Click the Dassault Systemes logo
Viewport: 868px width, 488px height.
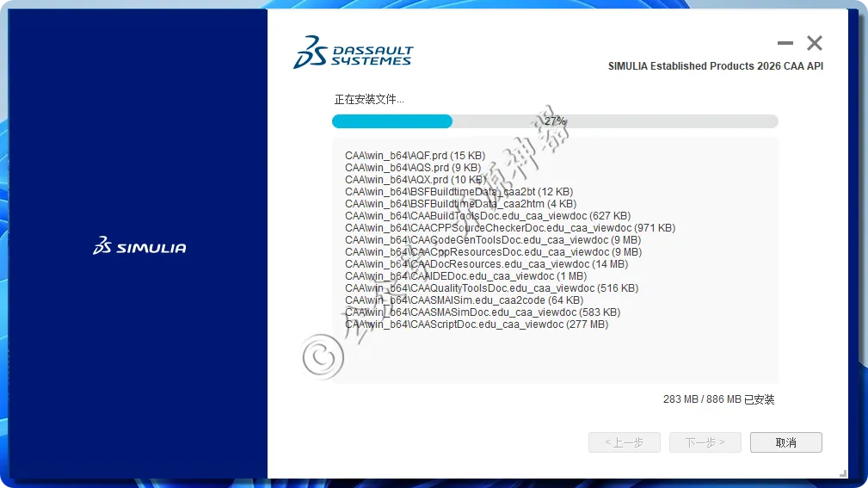click(x=354, y=52)
